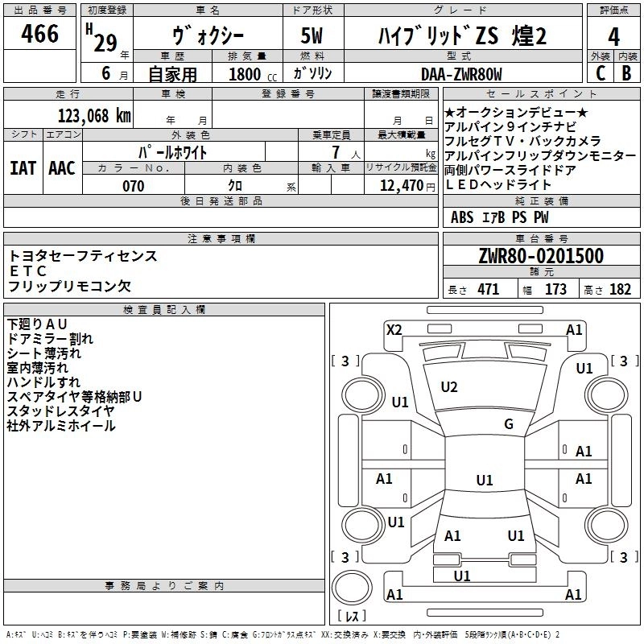Click the air conditioner code AAC
This screenshot has width=644, height=644.
(62, 168)
